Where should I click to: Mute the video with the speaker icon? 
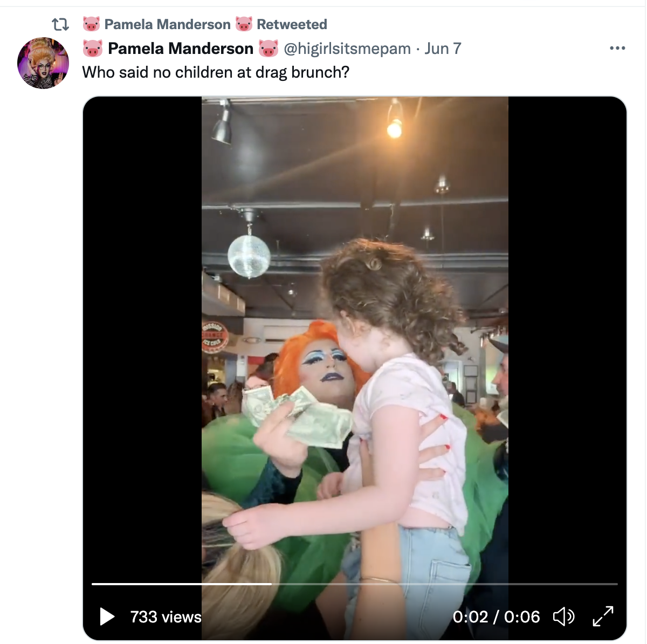coord(563,616)
